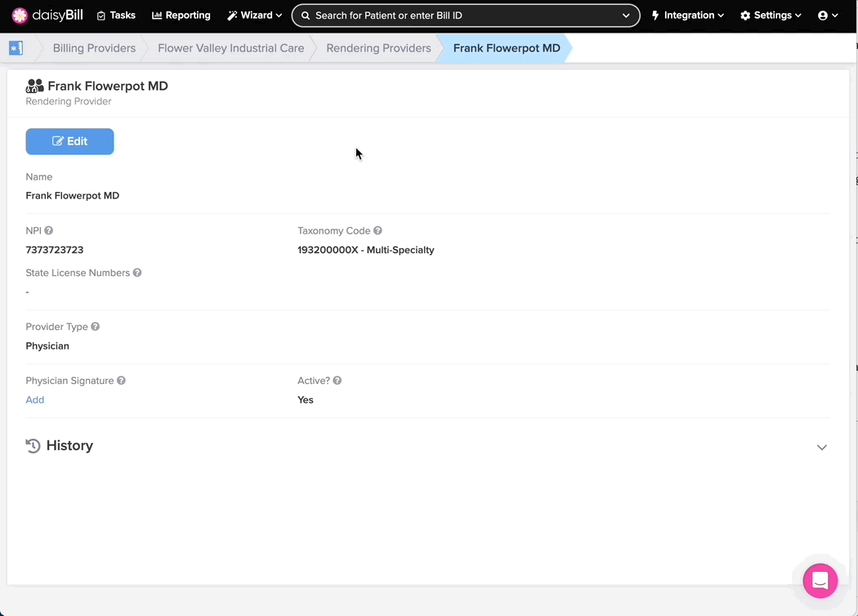
Task: Click the Physician Signature label
Action: click(69, 381)
